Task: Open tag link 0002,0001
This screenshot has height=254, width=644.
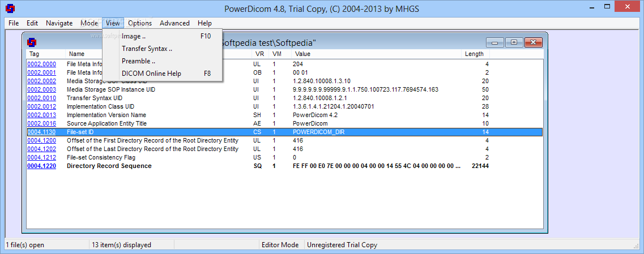Action: [41, 72]
